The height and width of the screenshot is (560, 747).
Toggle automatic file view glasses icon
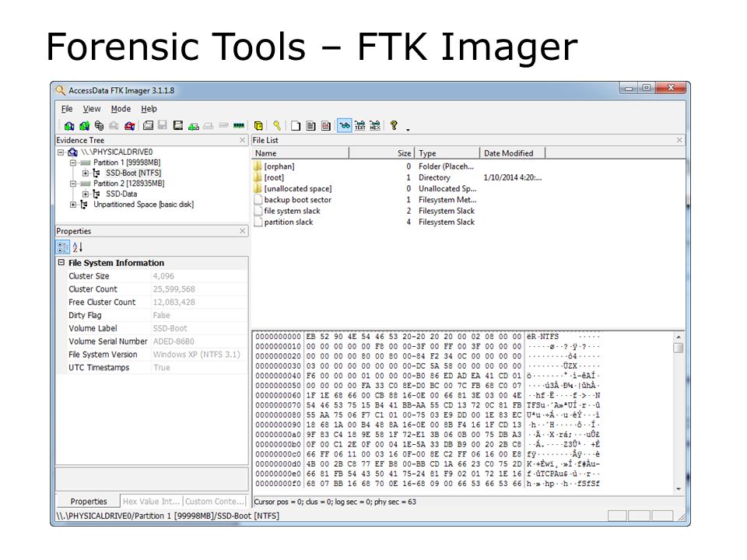[345, 126]
